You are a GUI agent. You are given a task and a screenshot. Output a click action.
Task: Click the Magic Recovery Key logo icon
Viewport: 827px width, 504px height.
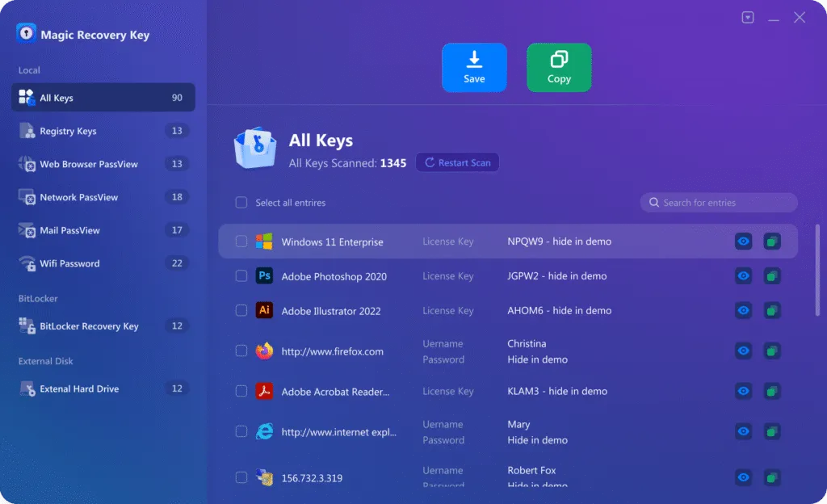tap(26, 34)
